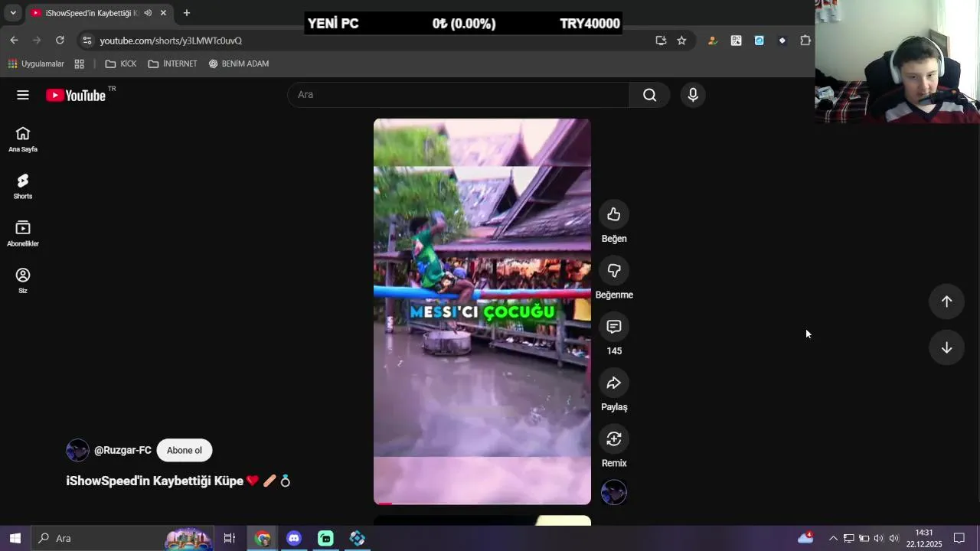Share the short via Paylaş
This screenshot has height=551, width=980.
coord(614,383)
